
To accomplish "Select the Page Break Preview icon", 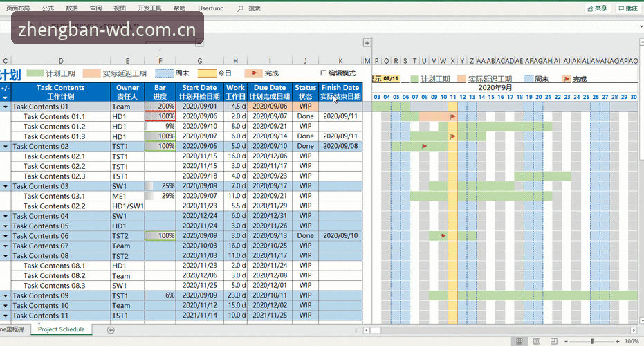I will [x=553, y=341].
